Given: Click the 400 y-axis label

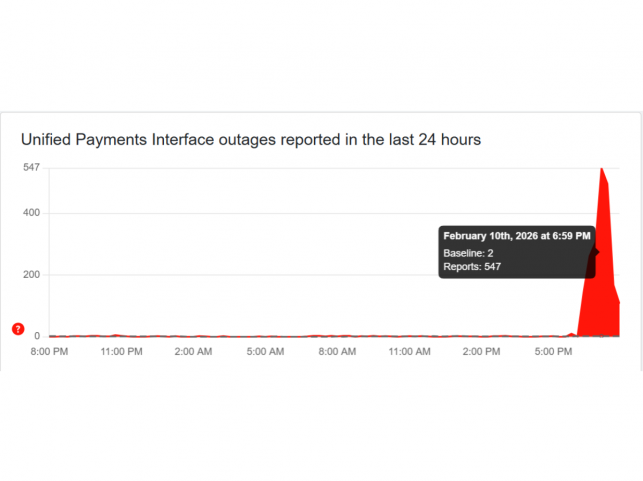Looking at the screenshot, I should (x=30, y=213).
